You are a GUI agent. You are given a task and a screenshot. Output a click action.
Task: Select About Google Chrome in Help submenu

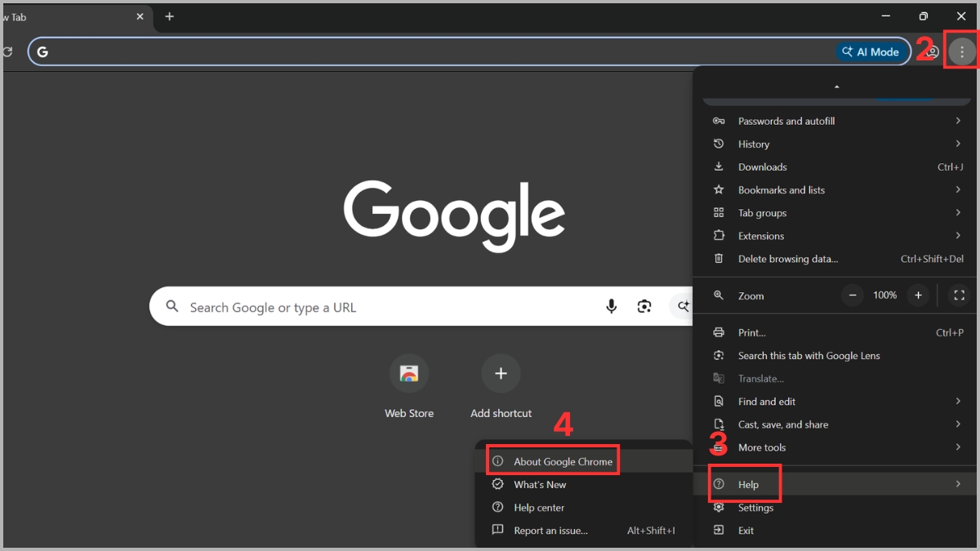click(583, 461)
